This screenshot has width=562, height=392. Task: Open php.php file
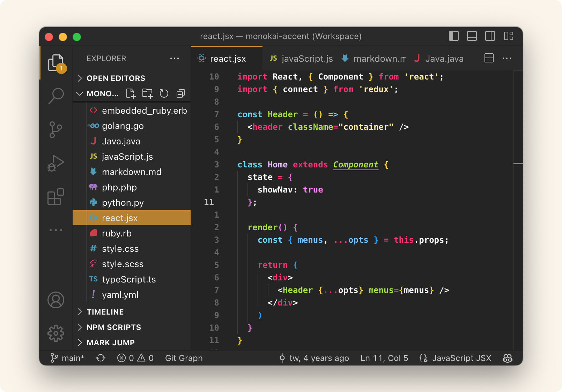click(132, 187)
